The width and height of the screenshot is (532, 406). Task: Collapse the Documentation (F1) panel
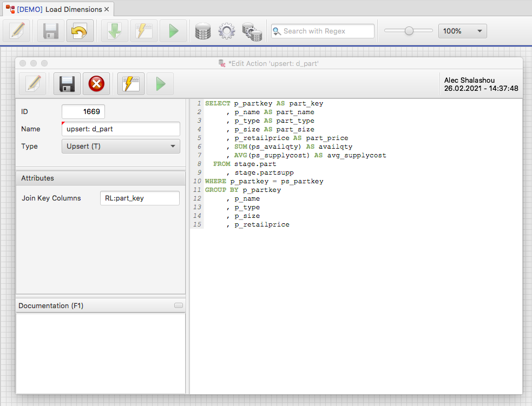(x=179, y=306)
